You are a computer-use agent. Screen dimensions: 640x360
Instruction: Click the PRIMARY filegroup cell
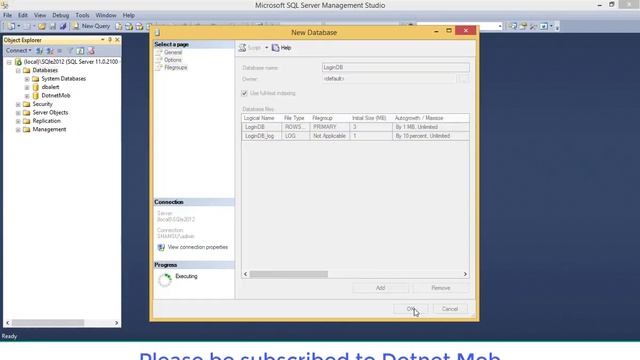click(x=329, y=127)
